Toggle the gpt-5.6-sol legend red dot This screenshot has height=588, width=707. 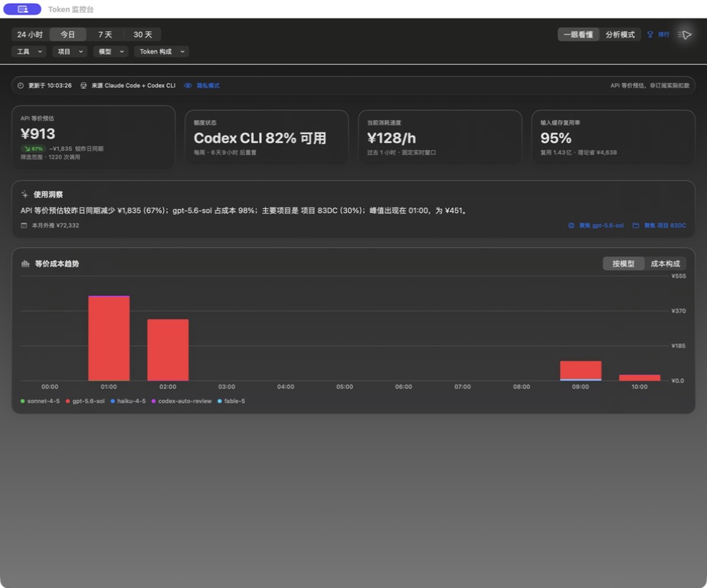[67, 401]
